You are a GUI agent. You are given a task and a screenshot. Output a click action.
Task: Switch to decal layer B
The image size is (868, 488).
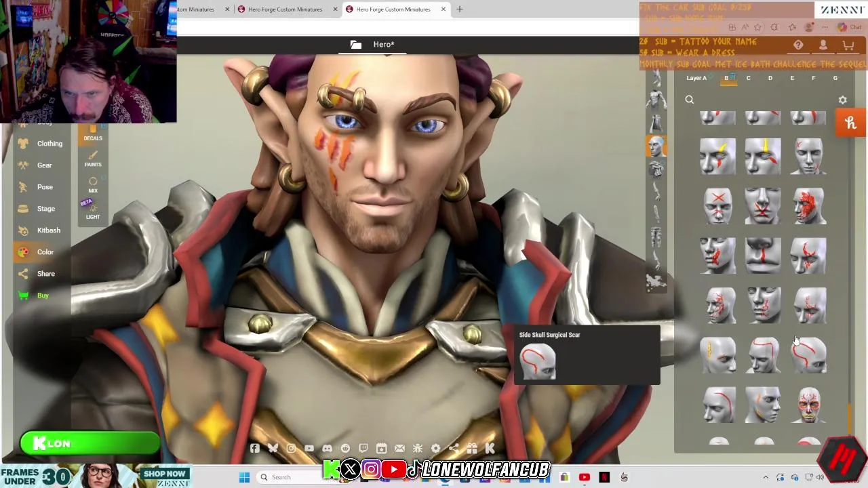726,78
